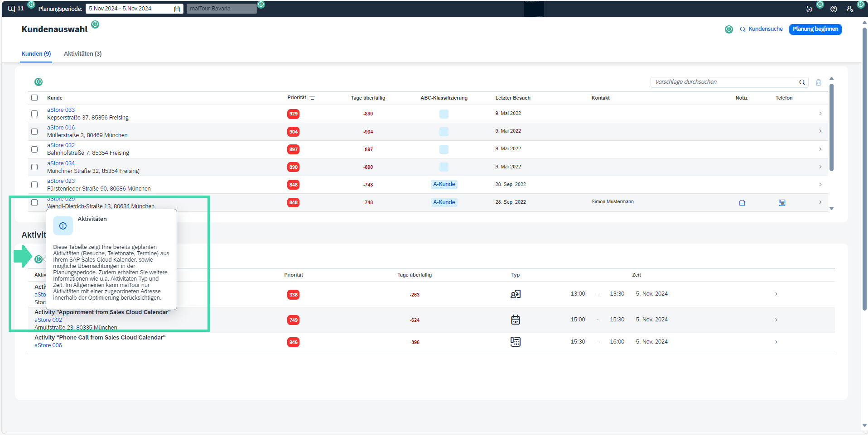Click trash delete icon next to search field

[818, 82]
